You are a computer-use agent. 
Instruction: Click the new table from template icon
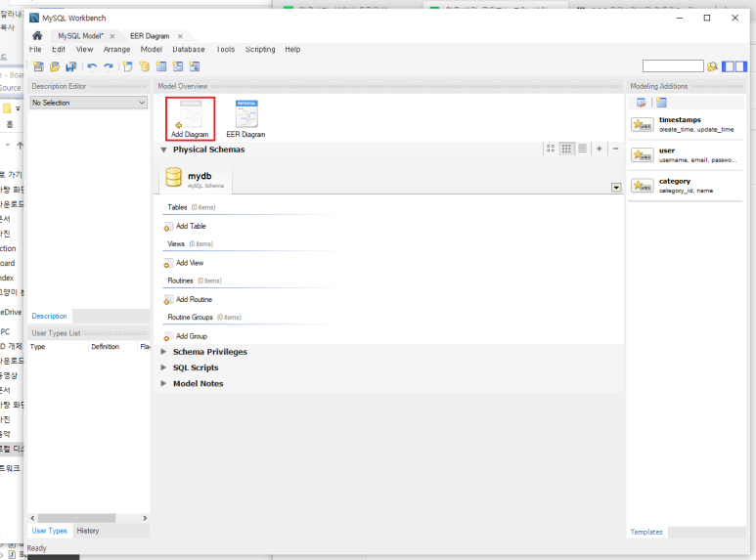(x=661, y=103)
